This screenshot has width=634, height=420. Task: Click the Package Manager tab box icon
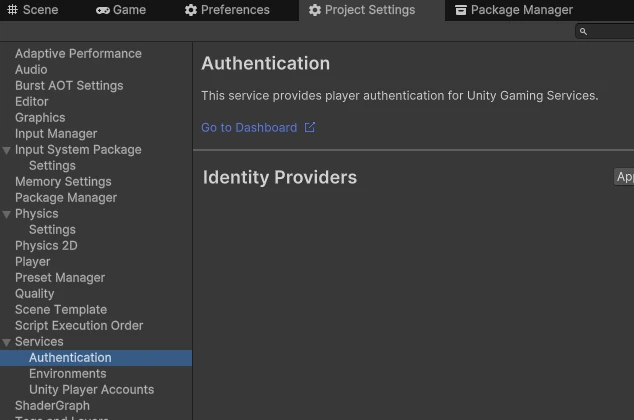[461, 10]
